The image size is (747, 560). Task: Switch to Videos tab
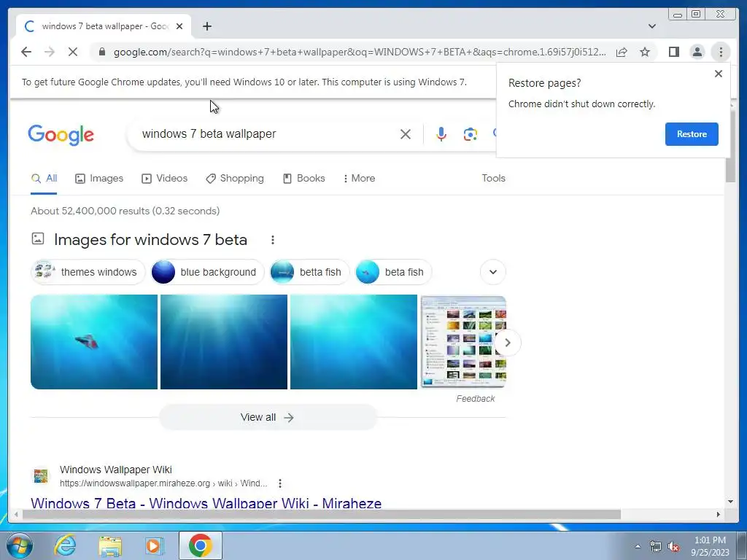164,179
